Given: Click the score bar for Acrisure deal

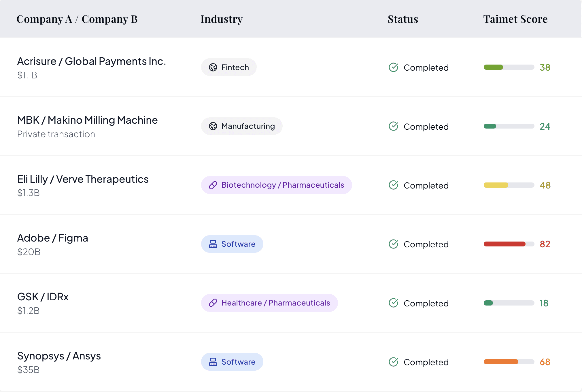Looking at the screenshot, I should tap(509, 67).
